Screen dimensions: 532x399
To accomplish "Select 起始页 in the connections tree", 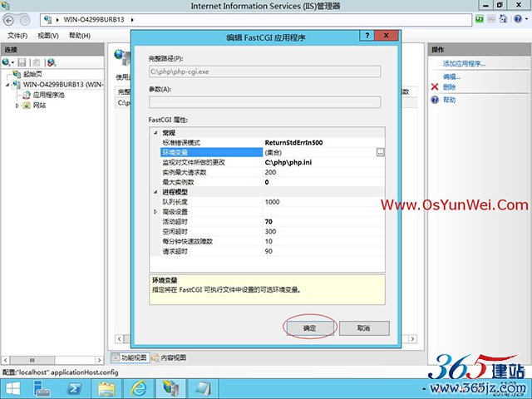I will pyautogui.click(x=32, y=74).
